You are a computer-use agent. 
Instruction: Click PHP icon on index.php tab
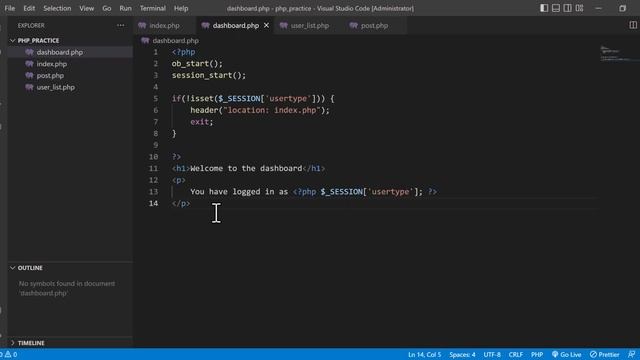142,25
